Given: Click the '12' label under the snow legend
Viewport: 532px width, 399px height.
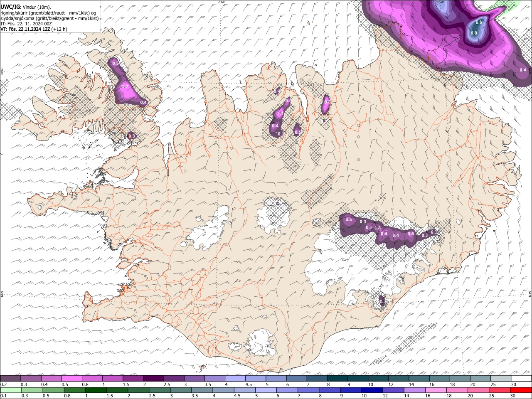Looking at the screenshot, I should coord(391,384).
